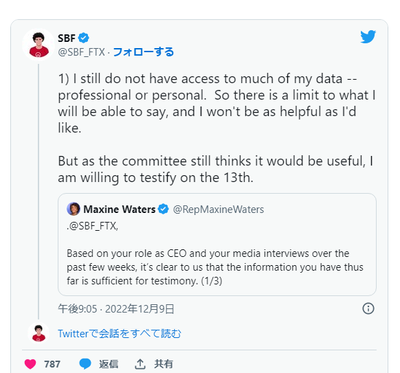This screenshot has height=373, width=400.
Task: Open the @SBF_FTX handle link
Action: pyautogui.click(x=81, y=52)
